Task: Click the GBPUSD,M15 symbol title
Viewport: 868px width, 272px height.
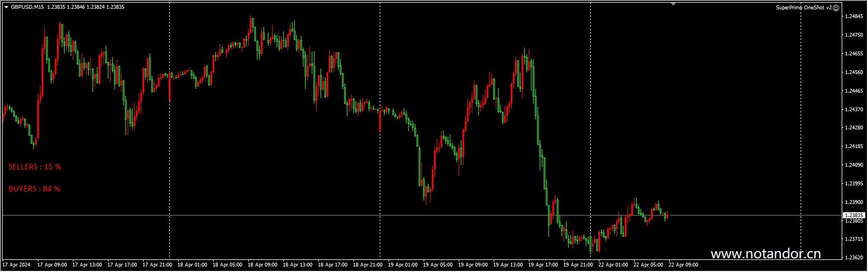Action: [x=27, y=7]
